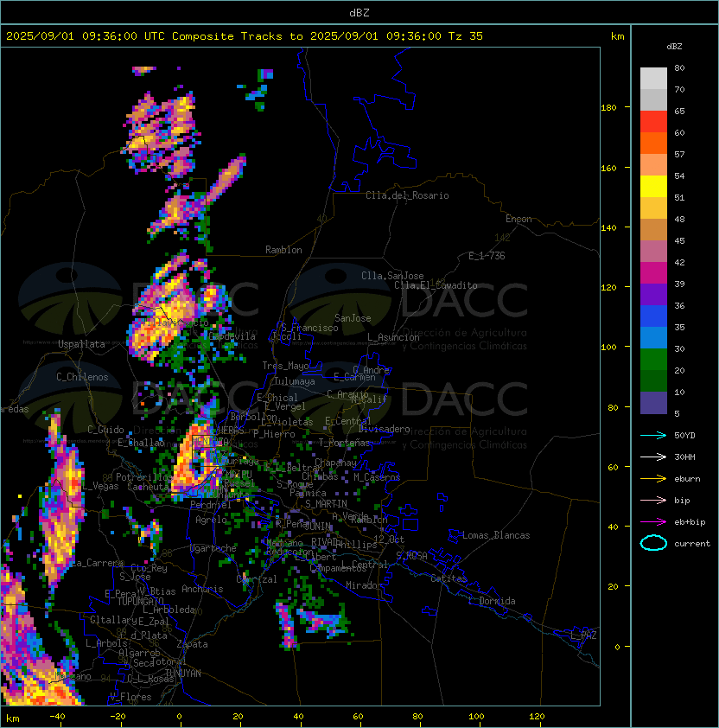Screen dimensions: 719x728
Task: Click the 'Clla.del_Rosario' place label
Action: 407,195
